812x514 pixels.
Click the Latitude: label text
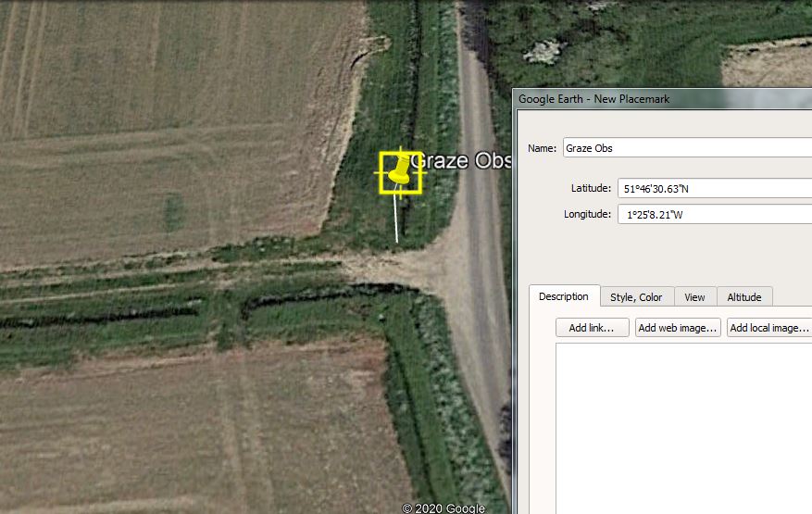click(x=591, y=189)
